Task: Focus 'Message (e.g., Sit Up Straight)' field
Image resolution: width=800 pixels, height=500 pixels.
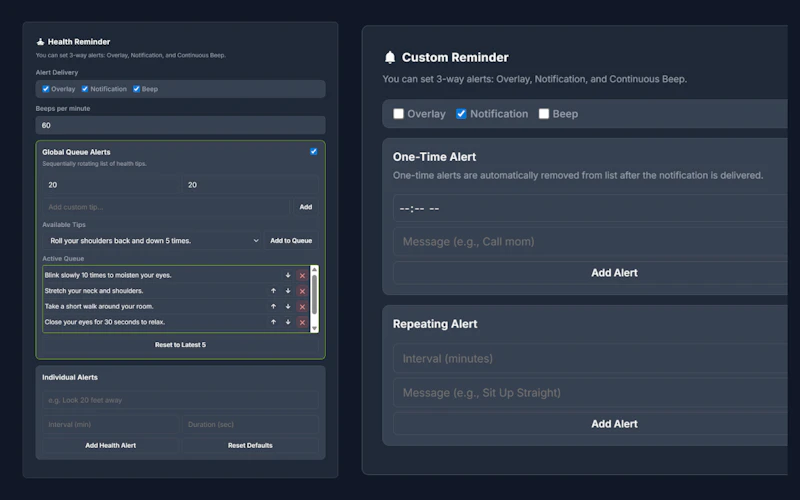Action: (590, 393)
